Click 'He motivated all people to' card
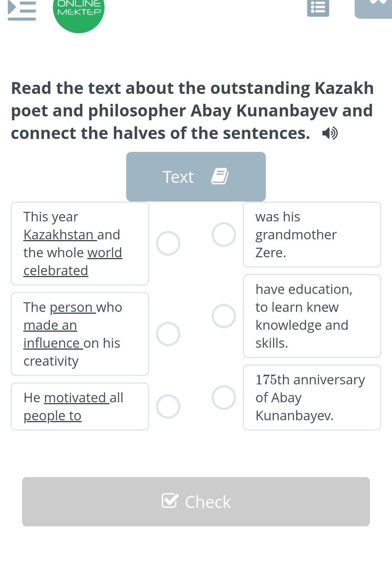Screen dimensions: 392x563 pyautogui.click(x=80, y=407)
